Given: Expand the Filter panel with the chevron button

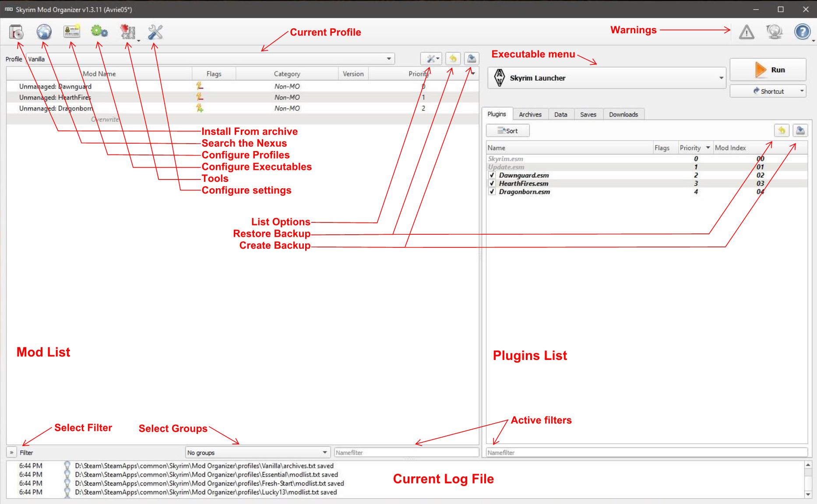Looking at the screenshot, I should click(11, 452).
